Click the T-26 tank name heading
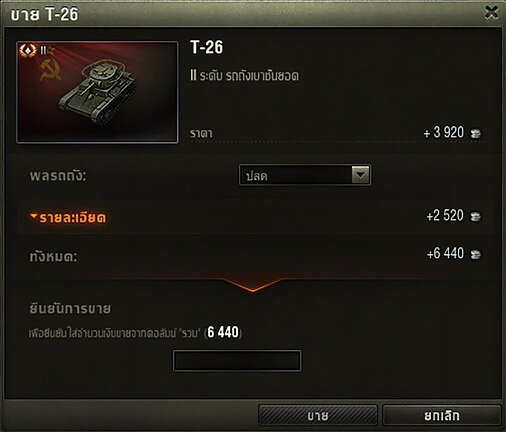The height and width of the screenshot is (432, 506). pyautogui.click(x=206, y=47)
